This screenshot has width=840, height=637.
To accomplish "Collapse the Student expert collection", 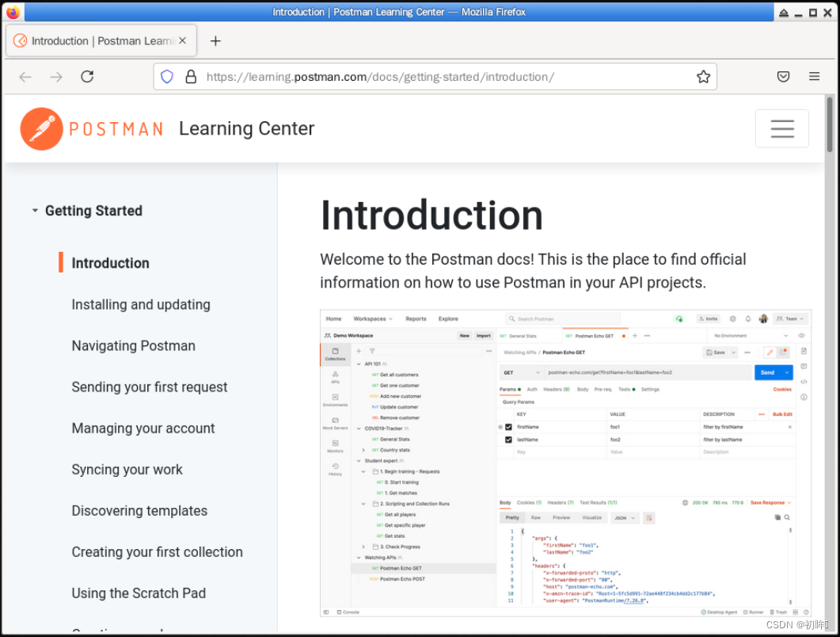I will [x=359, y=460].
